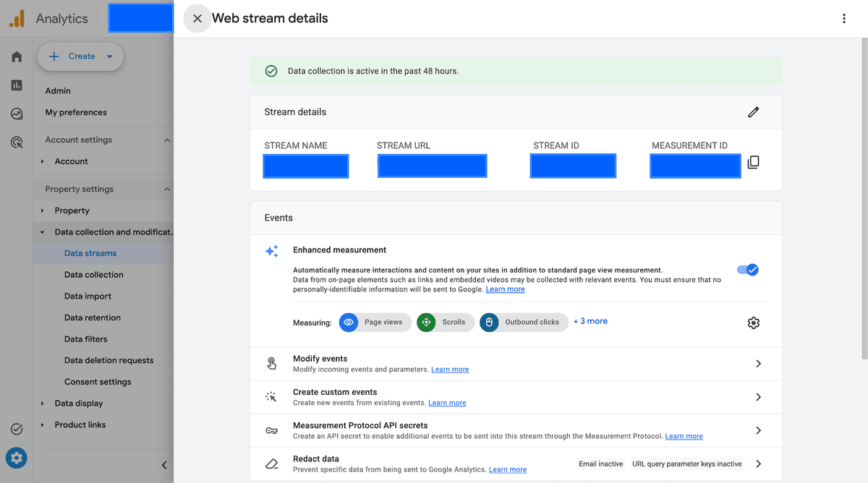This screenshot has width=868, height=483.
Task: Click the API secrets key icon
Action: click(271, 430)
